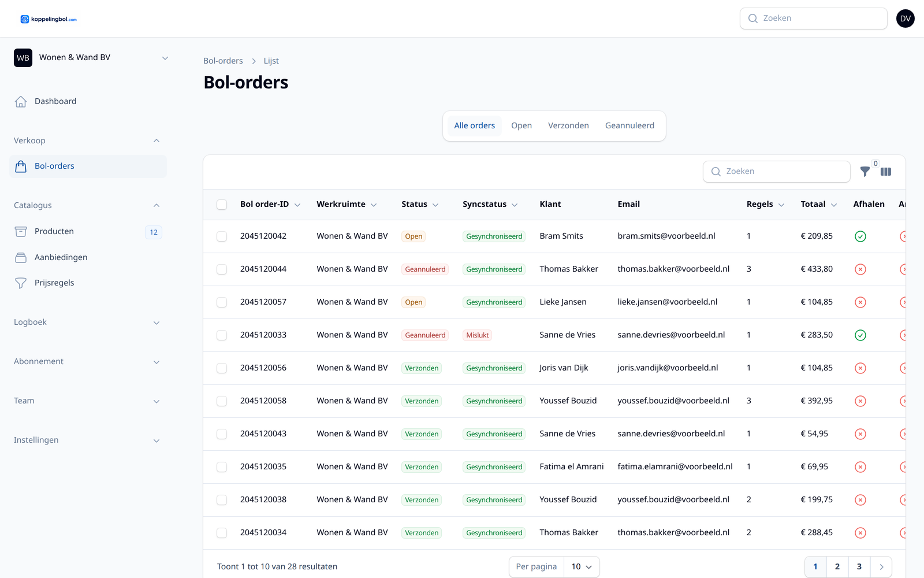
Task: Click the global Zoeken search field
Action: tap(814, 18)
